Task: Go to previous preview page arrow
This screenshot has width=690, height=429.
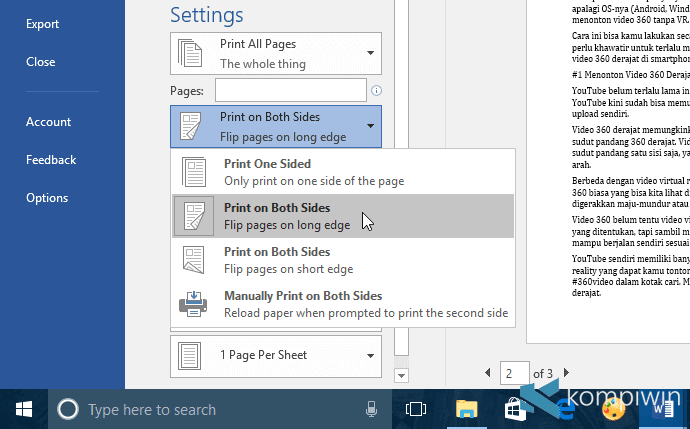Action: click(488, 373)
